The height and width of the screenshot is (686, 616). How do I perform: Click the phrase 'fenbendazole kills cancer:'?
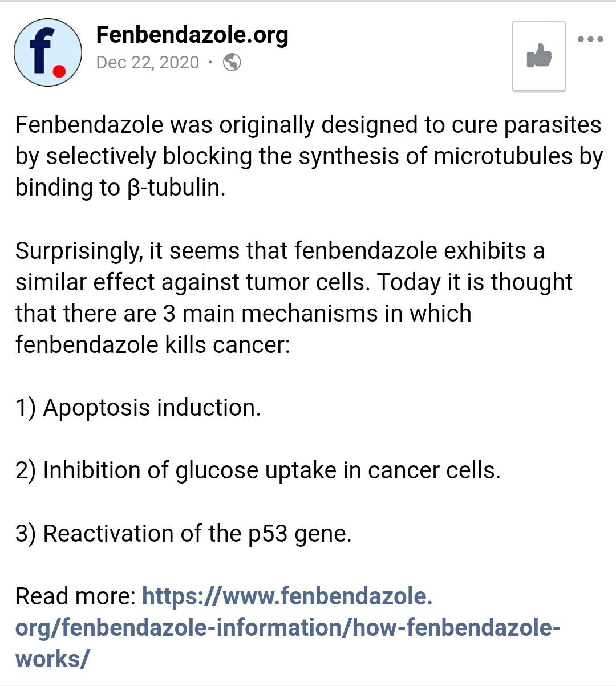click(x=153, y=345)
